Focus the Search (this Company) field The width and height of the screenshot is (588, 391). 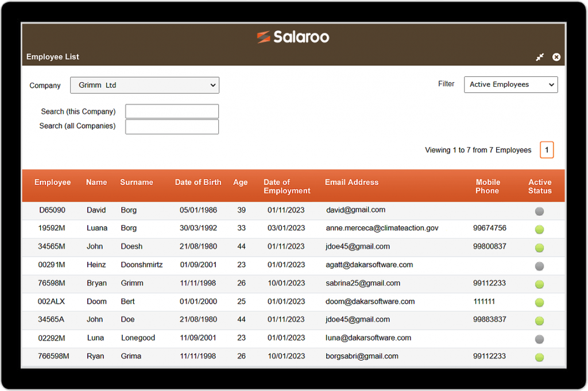(x=172, y=111)
